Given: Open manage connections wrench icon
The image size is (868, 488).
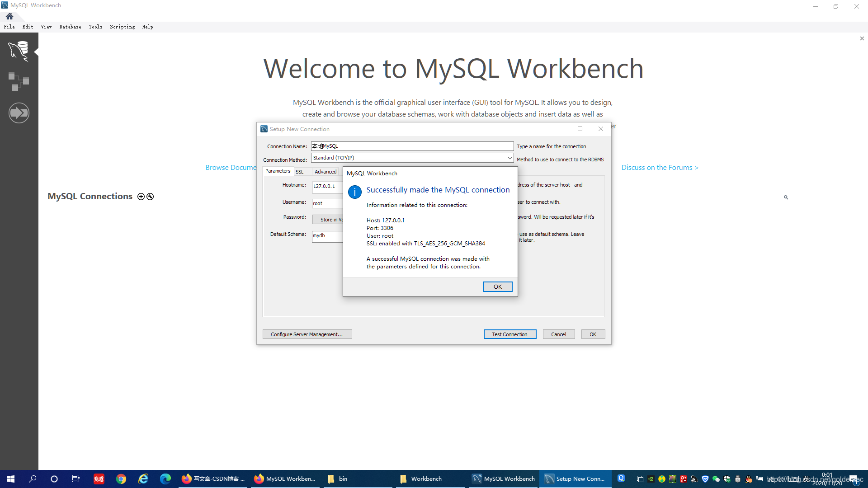Looking at the screenshot, I should click(150, 197).
